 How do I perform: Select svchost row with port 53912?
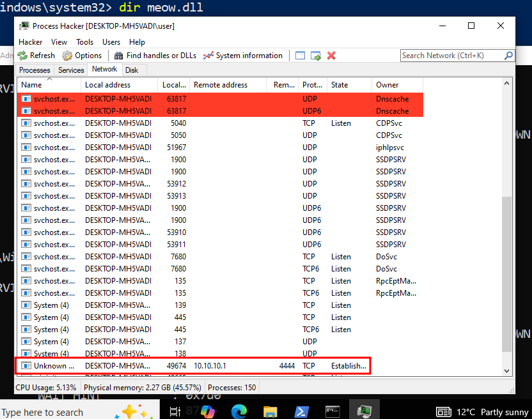tap(220, 184)
